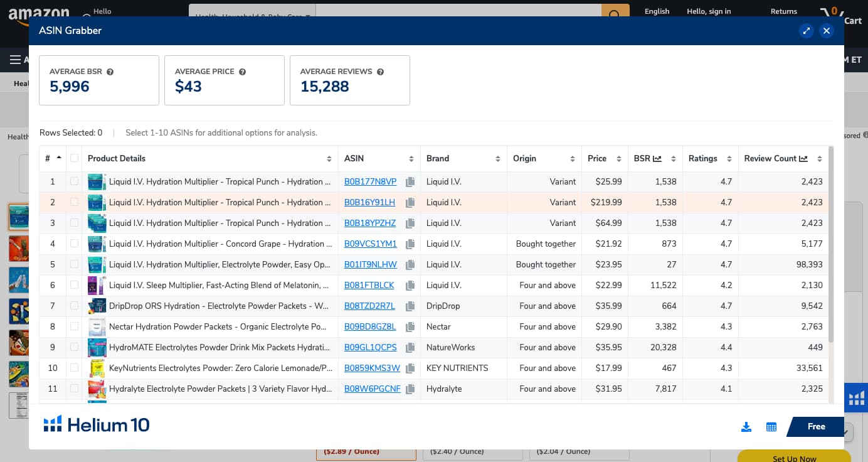Open ASIN link B09GL1QCPS
Viewport: 868px width, 462px height.
tap(371, 348)
